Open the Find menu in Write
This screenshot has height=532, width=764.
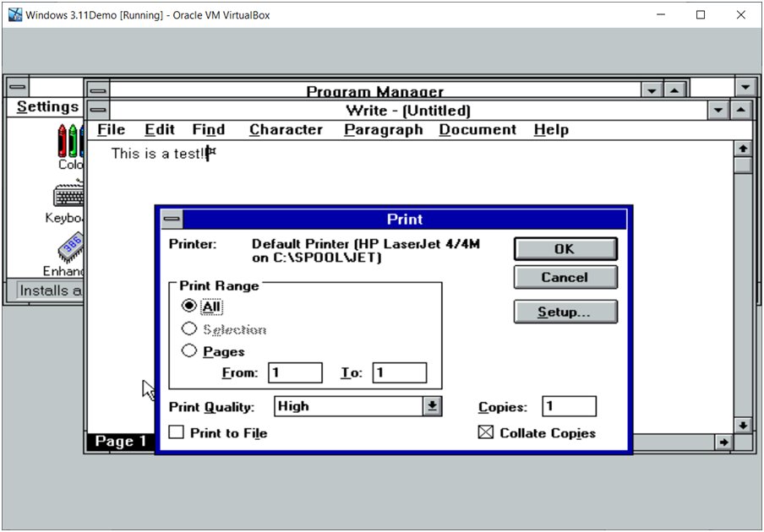tap(209, 129)
